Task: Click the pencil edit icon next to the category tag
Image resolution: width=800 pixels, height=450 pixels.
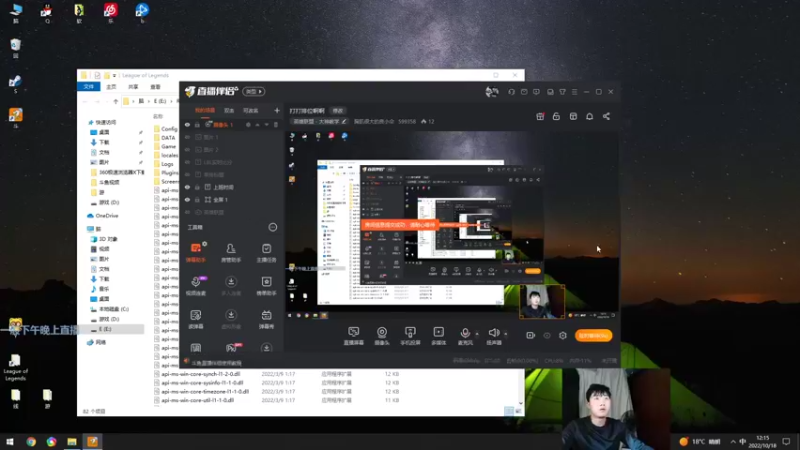Action: click(x=344, y=121)
